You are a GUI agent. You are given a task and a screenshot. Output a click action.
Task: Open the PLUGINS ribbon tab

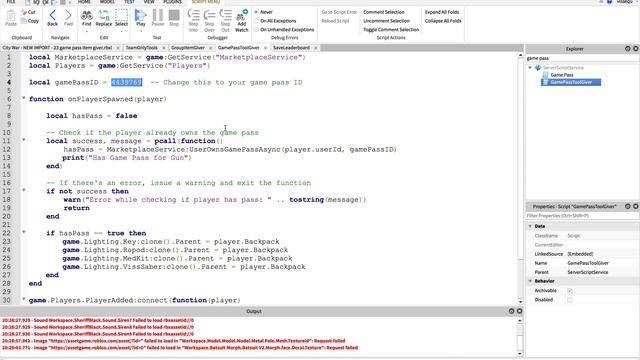tap(172, 2)
